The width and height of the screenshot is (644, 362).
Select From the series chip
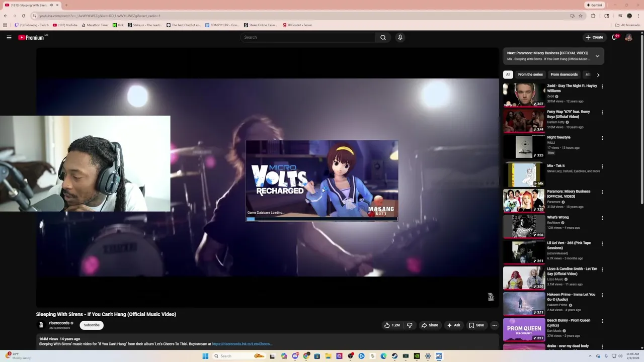coord(530,74)
